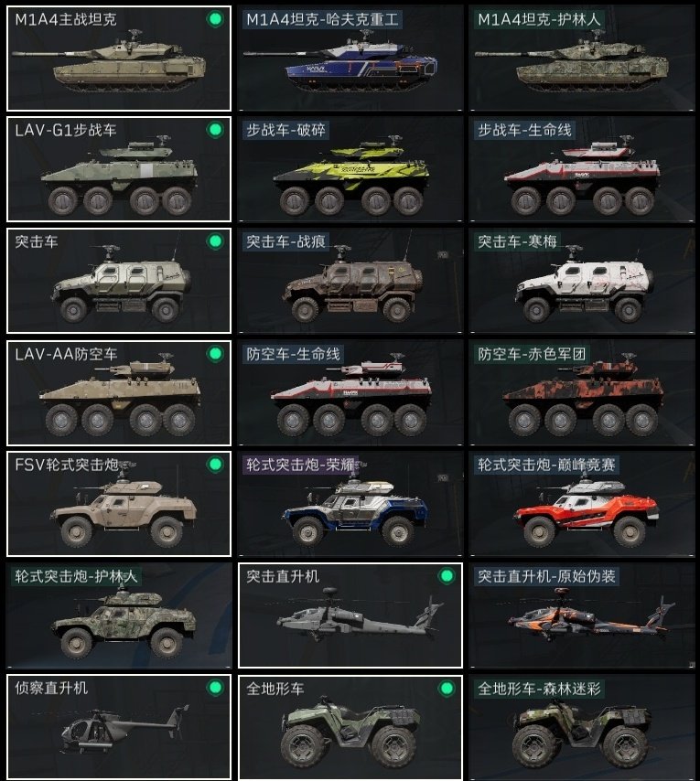Pick the 突击车-寒梅 white assault vehicle
The height and width of the screenshot is (781, 700).
coord(582,281)
